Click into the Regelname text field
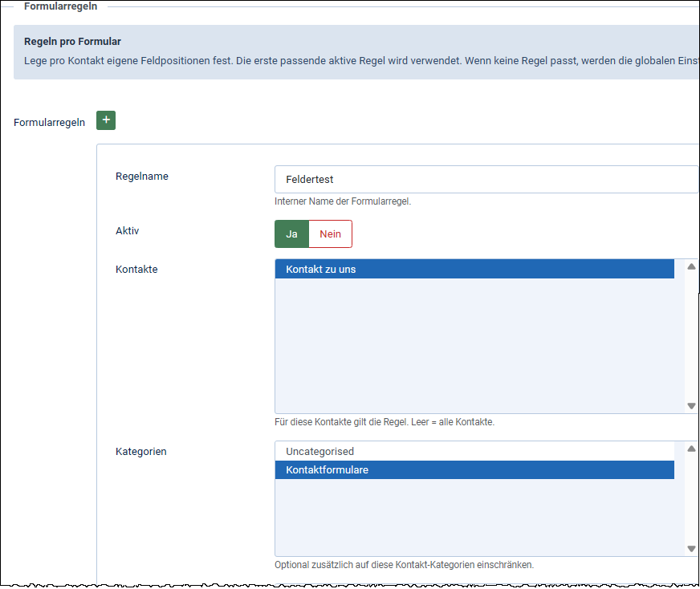This screenshot has height=589, width=700. pos(486,180)
